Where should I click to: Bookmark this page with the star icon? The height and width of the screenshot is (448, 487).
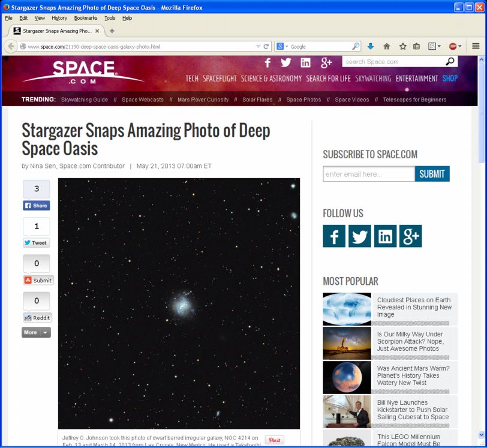pyautogui.click(x=402, y=46)
